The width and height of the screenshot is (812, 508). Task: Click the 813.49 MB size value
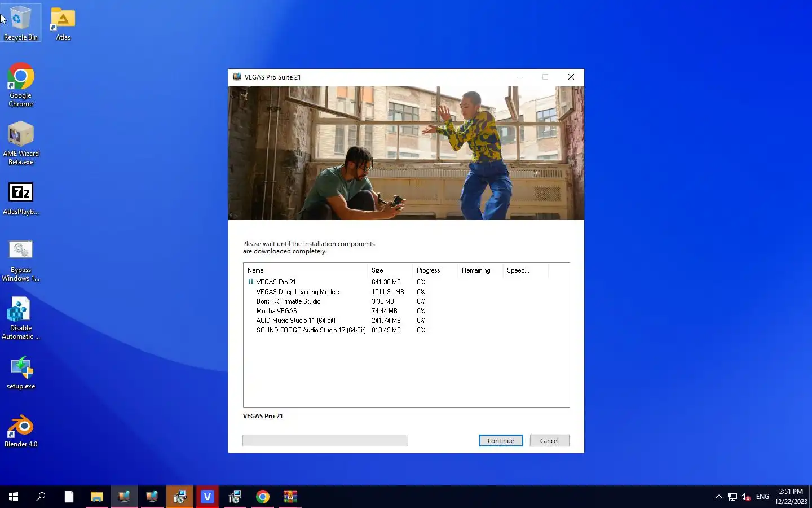386,330
